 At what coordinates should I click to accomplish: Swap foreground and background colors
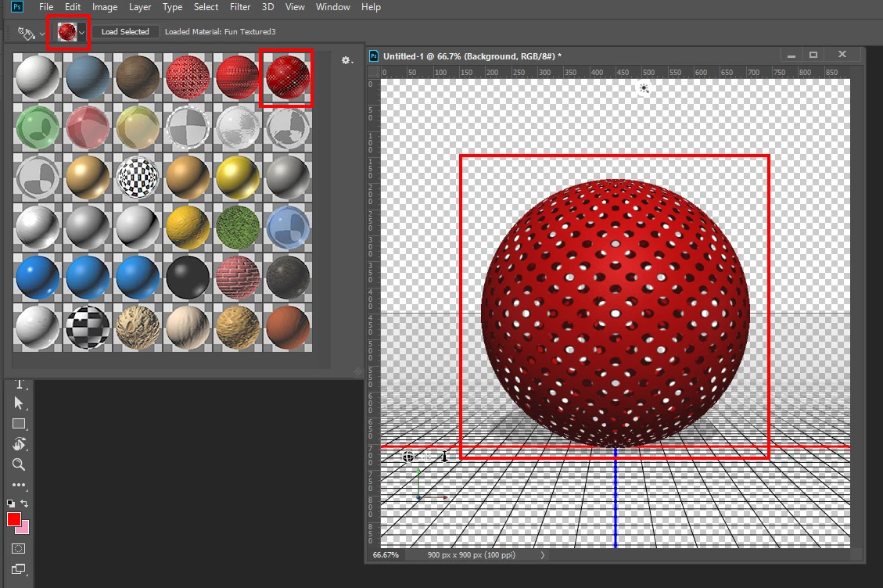24,503
